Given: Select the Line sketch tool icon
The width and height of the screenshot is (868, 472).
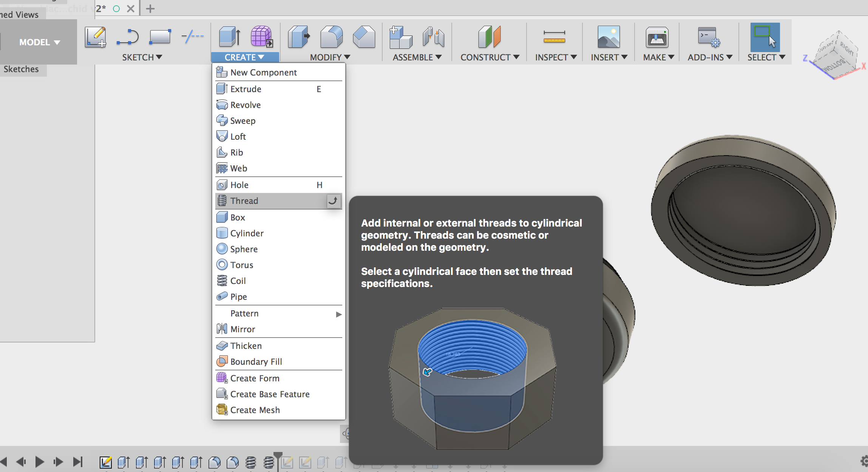Looking at the screenshot, I should pyautogui.click(x=128, y=37).
